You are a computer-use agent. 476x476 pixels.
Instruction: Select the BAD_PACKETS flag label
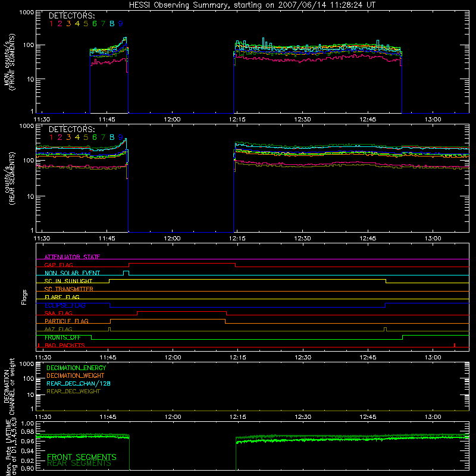[x=65, y=345]
